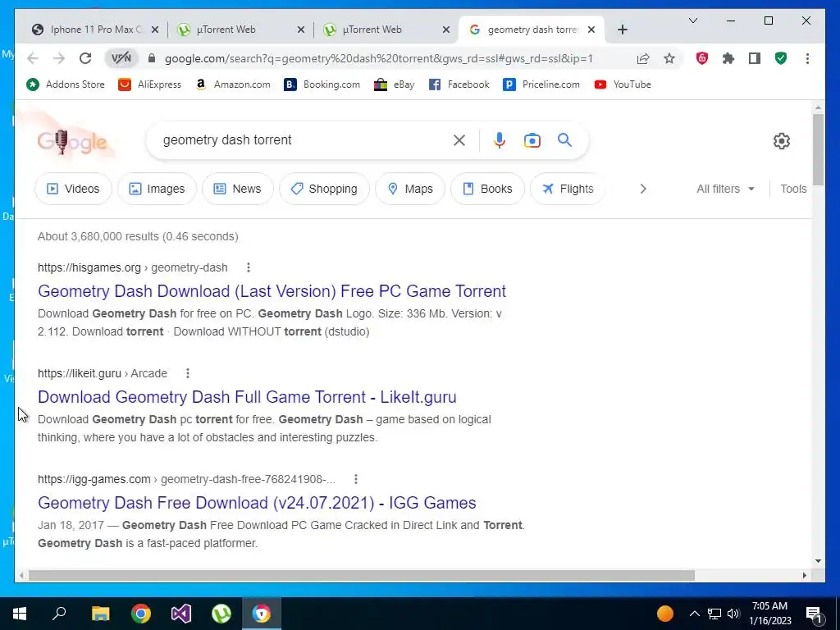840x630 pixels.
Task: Open Google quick settings gear
Action: click(782, 141)
